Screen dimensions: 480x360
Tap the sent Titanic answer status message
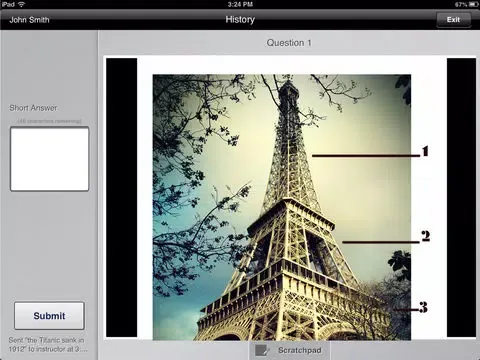pyautogui.click(x=48, y=345)
